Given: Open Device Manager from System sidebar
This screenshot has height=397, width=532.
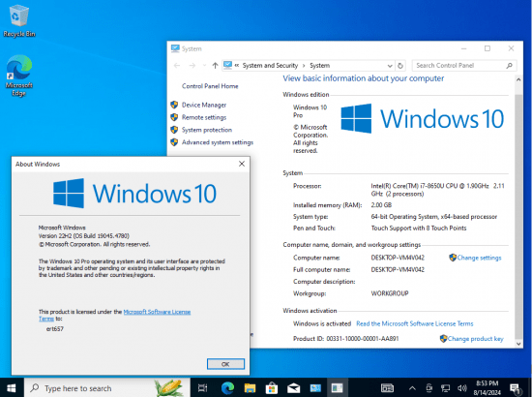Looking at the screenshot, I should pos(204,105).
